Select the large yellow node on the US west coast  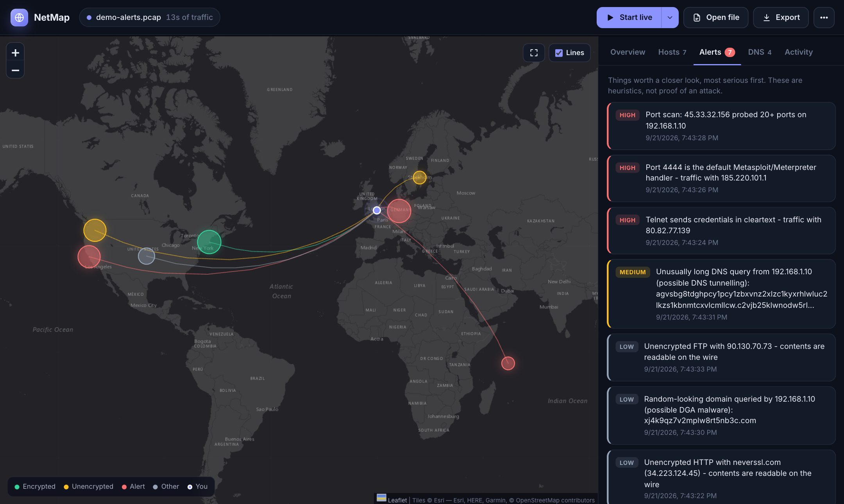tap(95, 230)
